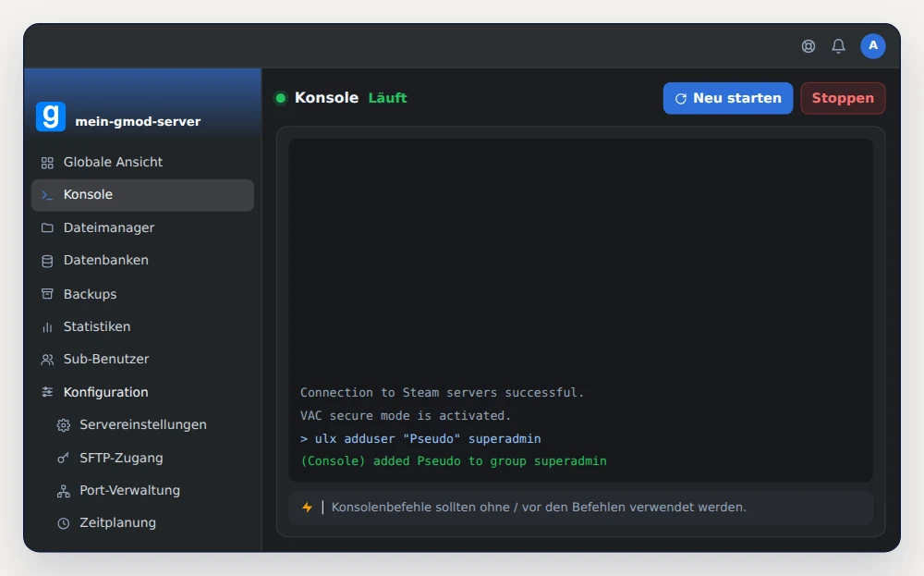Click the folder icon beside Dateimanager
The width and height of the screenshot is (924, 576).
pos(47,228)
